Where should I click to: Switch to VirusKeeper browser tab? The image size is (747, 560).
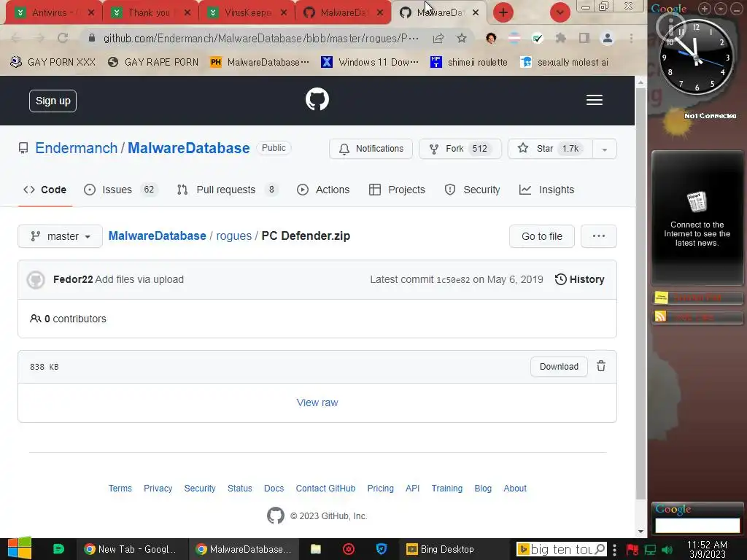pyautogui.click(x=247, y=12)
